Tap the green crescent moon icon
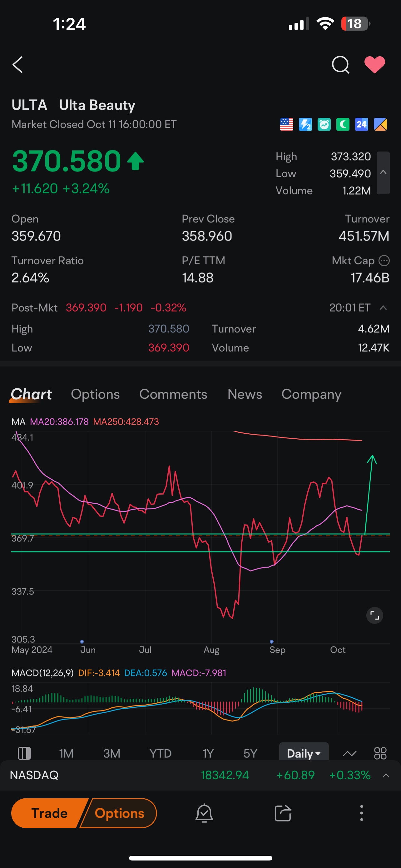The height and width of the screenshot is (868, 401). [x=343, y=125]
